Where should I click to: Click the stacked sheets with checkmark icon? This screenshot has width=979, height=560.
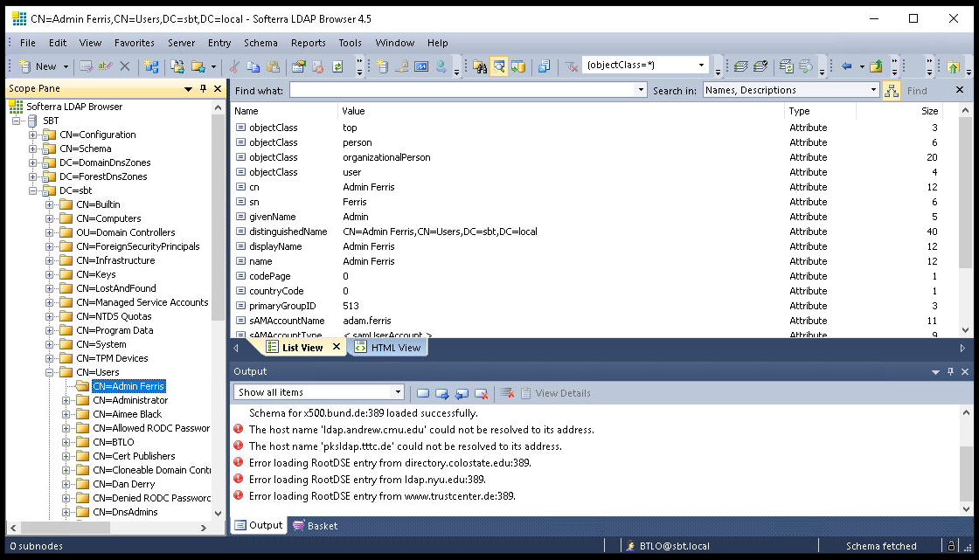click(760, 66)
